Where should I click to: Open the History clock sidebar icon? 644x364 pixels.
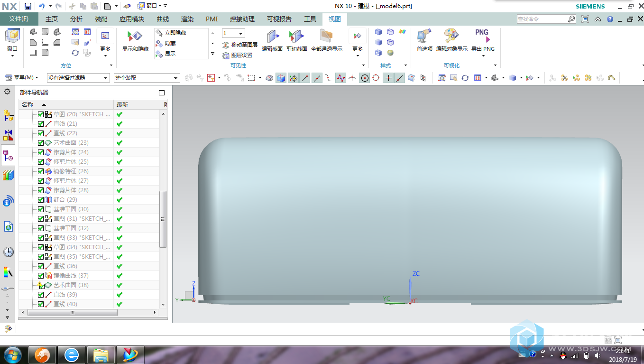pyautogui.click(x=8, y=252)
